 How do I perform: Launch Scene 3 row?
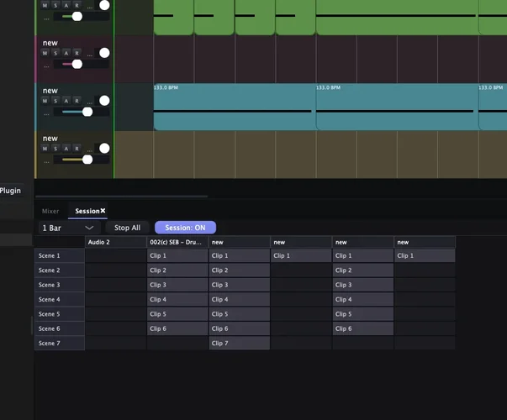[x=60, y=285]
